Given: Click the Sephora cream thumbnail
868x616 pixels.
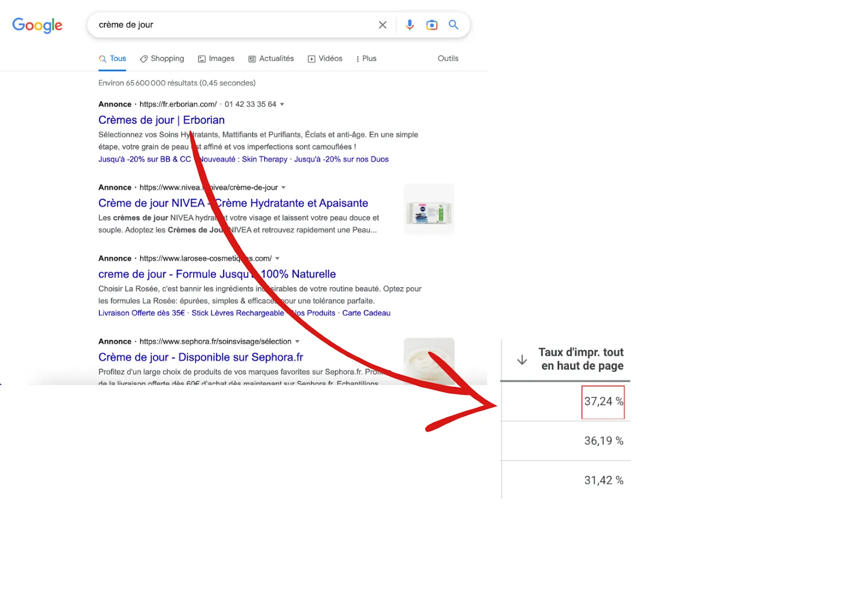Looking at the screenshot, I should 429,361.
